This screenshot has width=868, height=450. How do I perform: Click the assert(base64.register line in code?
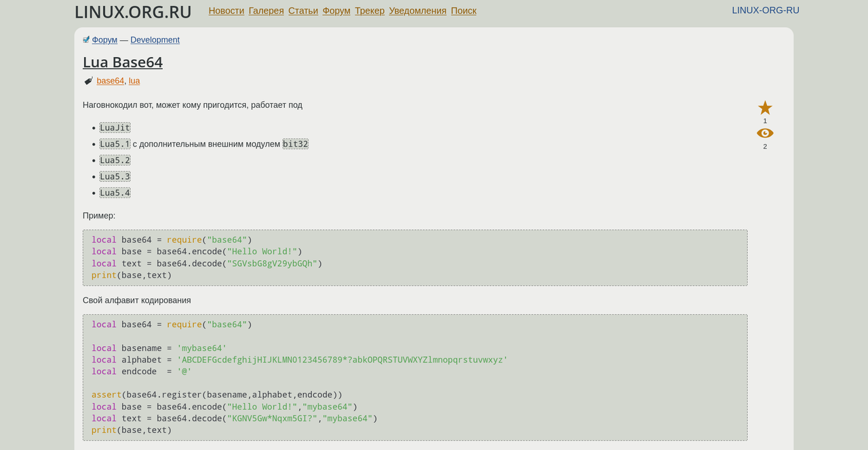[217, 395]
